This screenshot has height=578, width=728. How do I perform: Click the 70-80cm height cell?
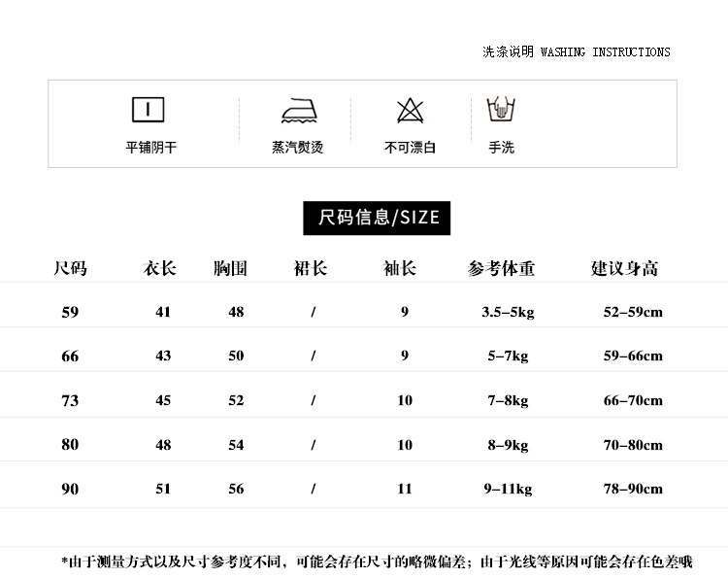pyautogui.click(x=633, y=445)
